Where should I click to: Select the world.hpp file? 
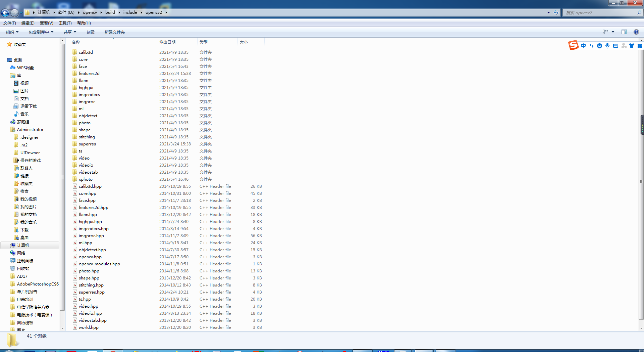coord(89,327)
